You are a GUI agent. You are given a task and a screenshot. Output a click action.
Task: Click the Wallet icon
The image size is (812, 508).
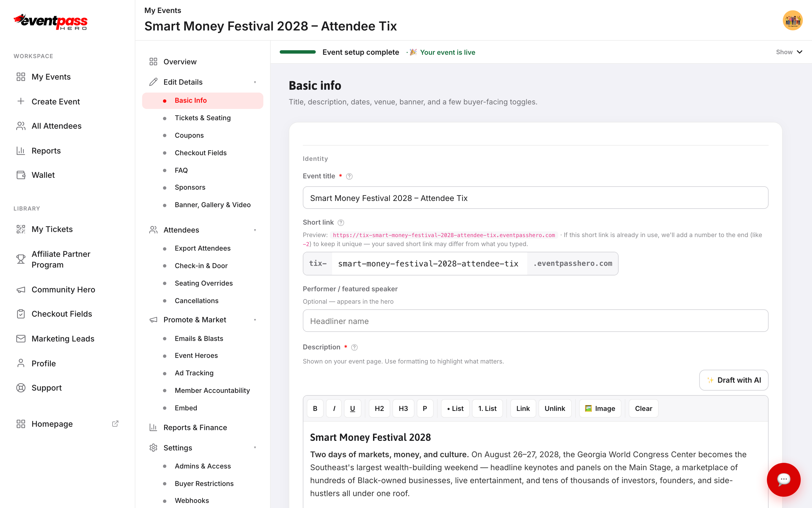click(21, 175)
